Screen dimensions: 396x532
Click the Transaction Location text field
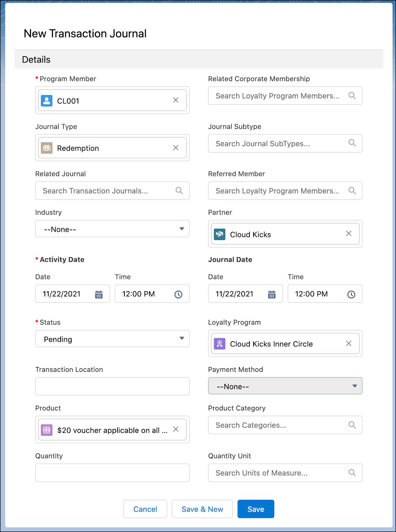point(112,386)
